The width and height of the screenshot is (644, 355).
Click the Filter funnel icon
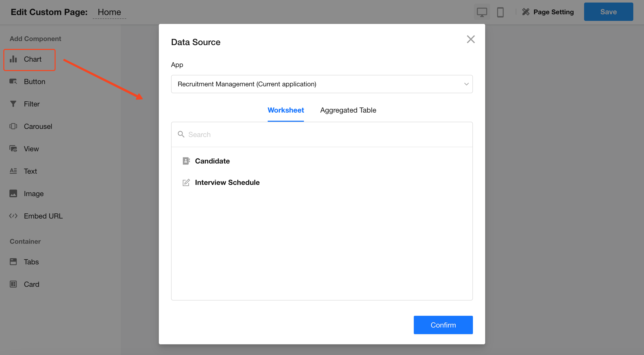[x=13, y=104]
